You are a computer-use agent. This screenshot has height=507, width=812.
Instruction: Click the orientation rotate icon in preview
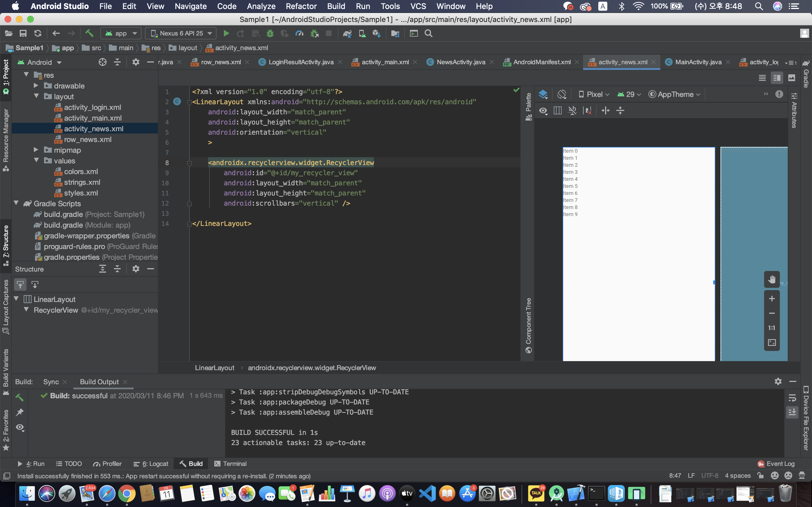coord(561,94)
